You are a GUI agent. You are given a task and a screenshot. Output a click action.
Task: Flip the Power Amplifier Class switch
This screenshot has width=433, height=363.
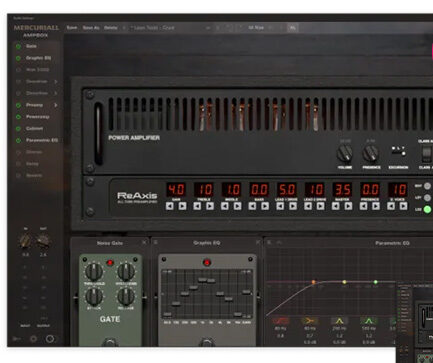coord(426,153)
